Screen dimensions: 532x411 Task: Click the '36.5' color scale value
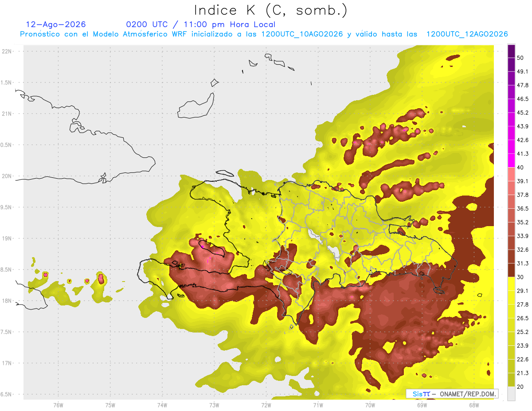tap(523, 208)
